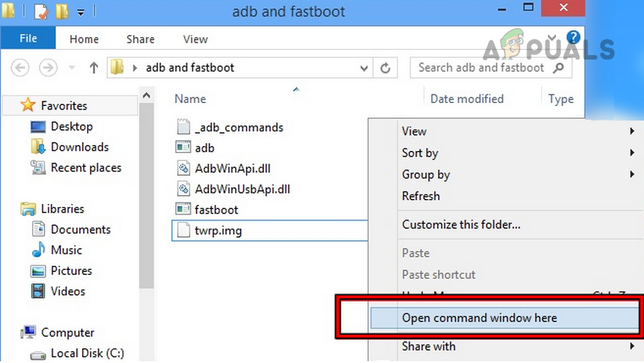Click the search magnifier icon
The image size is (644, 363).
pos(558,68)
